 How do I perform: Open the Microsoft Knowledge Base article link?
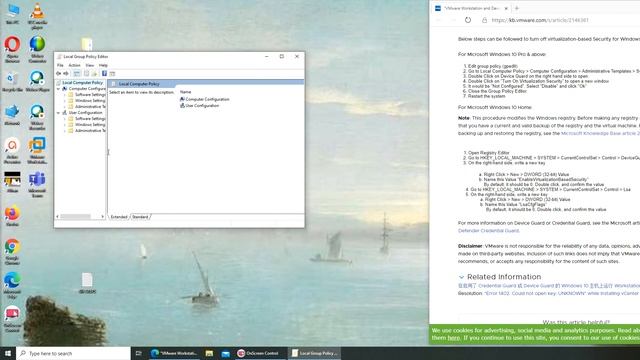(600, 133)
